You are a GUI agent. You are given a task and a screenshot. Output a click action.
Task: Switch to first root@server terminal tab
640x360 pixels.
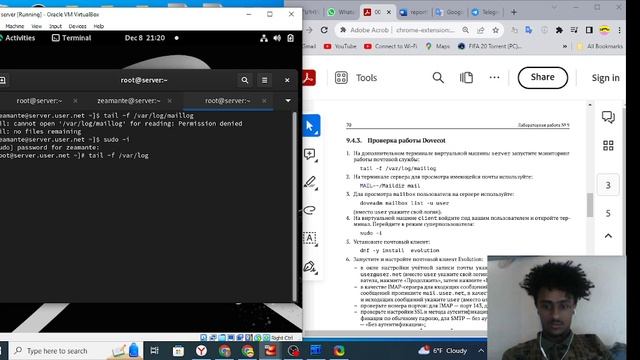coord(39,100)
